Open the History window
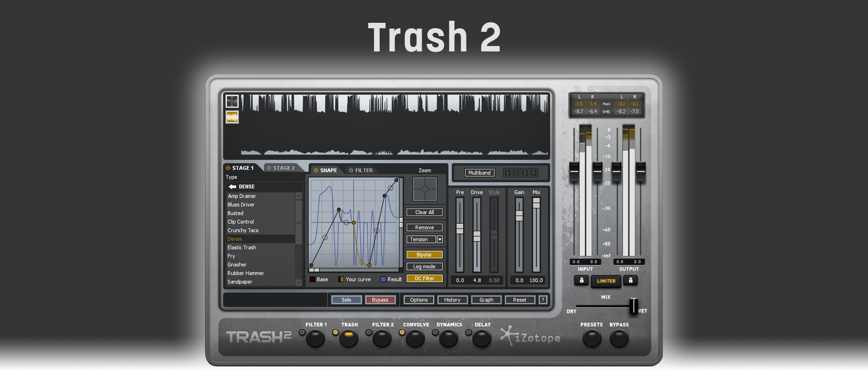Image resolution: width=868 pixels, height=391 pixels. coord(452,300)
